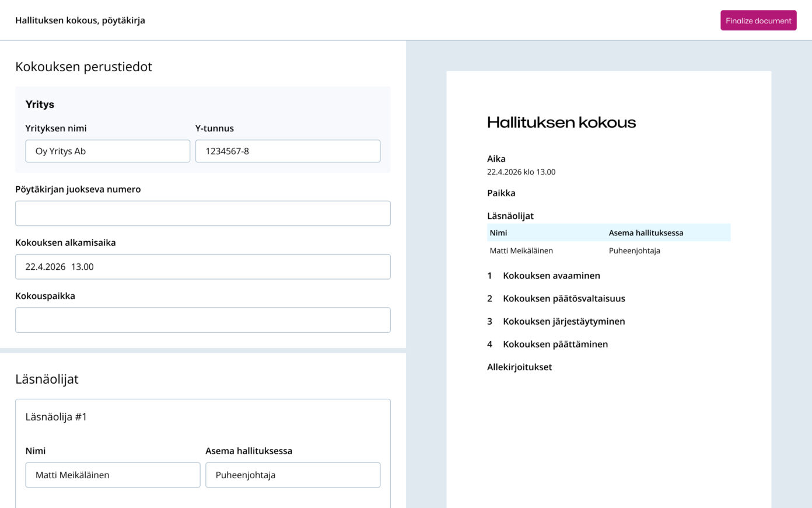Focus the Pöytäkirjan juokseva numero field
The image size is (812, 508).
click(x=202, y=214)
